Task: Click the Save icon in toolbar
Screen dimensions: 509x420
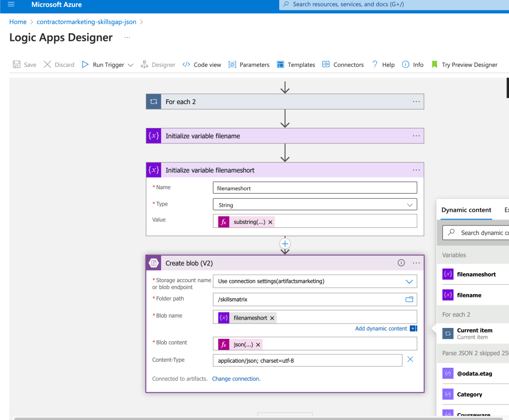Action: pyautogui.click(x=16, y=64)
